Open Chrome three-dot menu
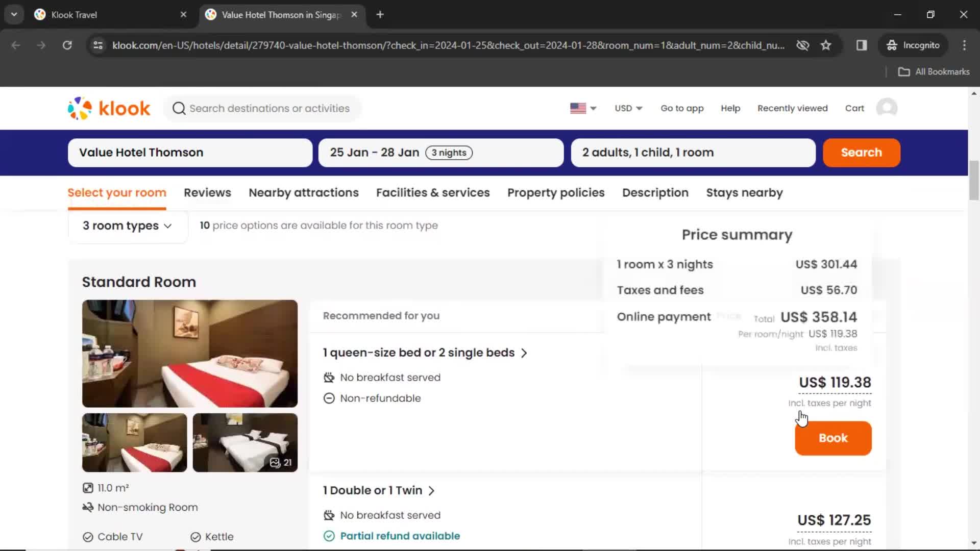 pyautogui.click(x=964, y=45)
